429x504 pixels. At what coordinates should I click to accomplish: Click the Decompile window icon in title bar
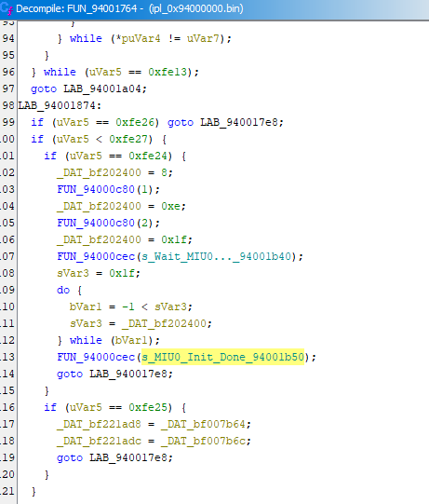(7, 8)
